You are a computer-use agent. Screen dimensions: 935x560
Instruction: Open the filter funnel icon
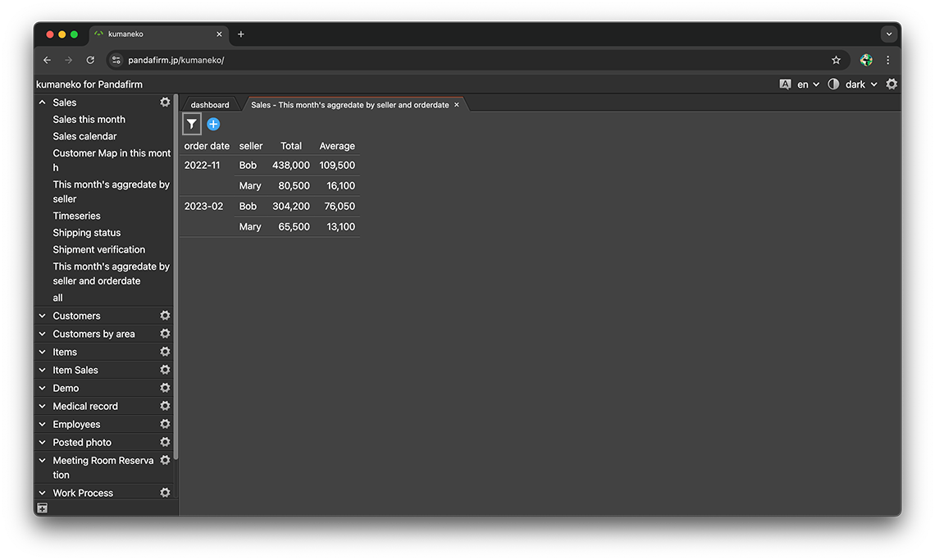pyautogui.click(x=191, y=124)
